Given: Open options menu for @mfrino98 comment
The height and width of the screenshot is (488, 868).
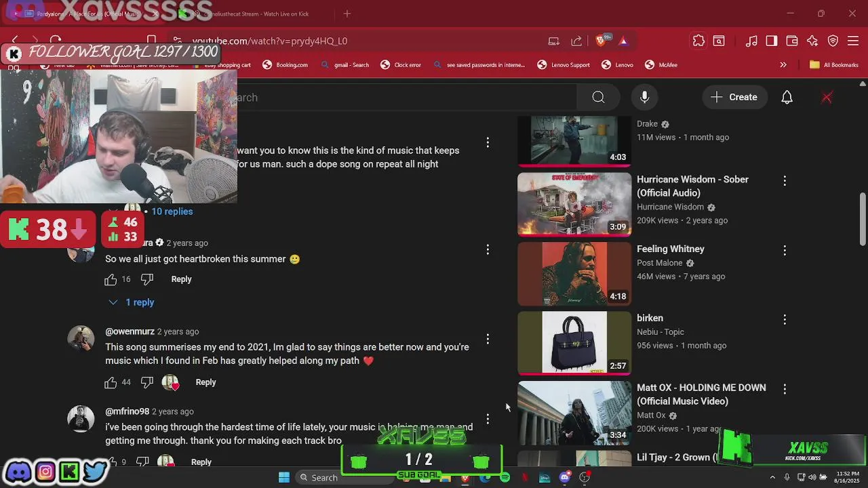Looking at the screenshot, I should (x=488, y=419).
